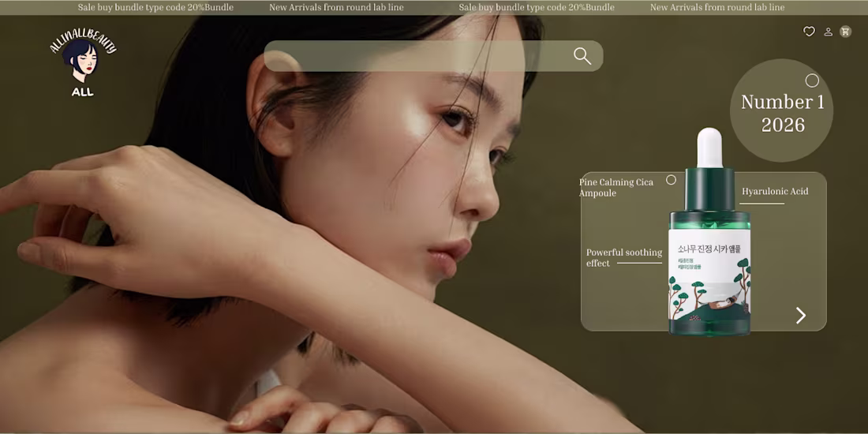Screen dimensions: 868x434
Task: Click the circle beside Pine Calming Cica Ampoule
Action: click(x=671, y=180)
